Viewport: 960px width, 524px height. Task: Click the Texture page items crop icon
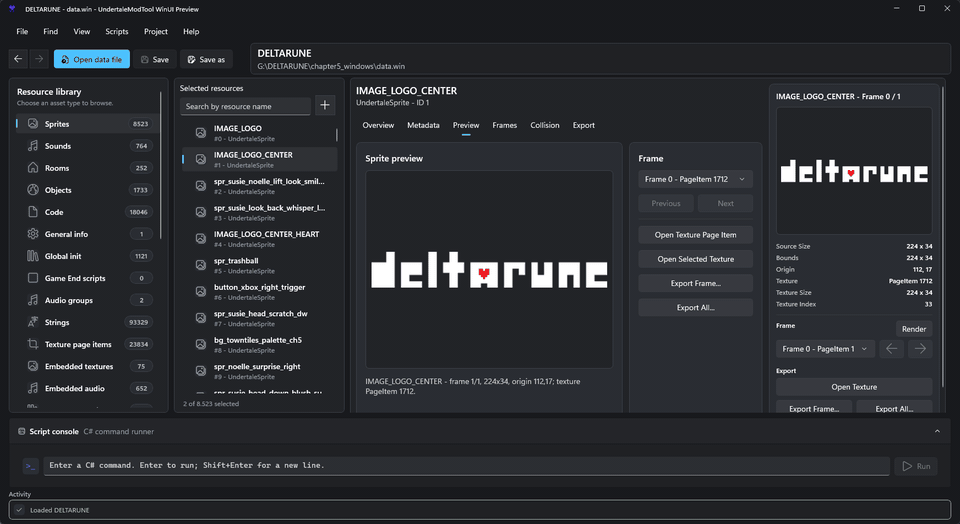tap(33, 344)
